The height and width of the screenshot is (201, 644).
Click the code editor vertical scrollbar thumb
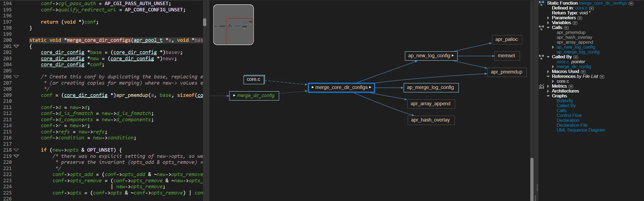[x=205, y=22]
